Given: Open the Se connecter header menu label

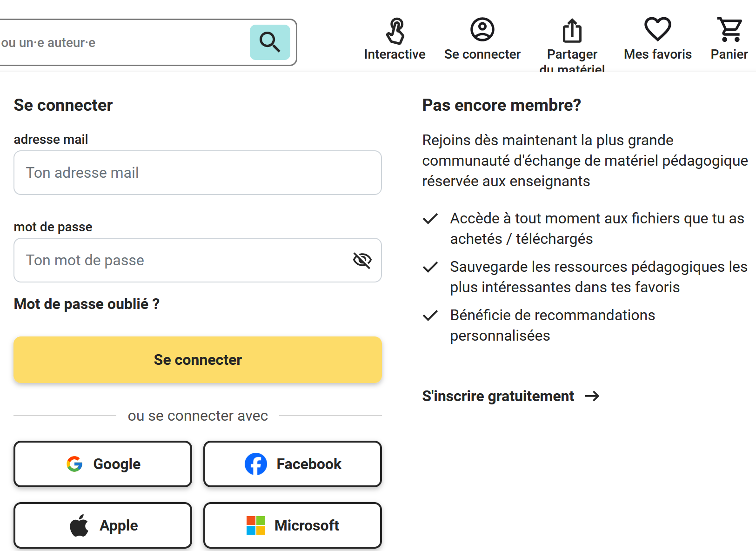Looking at the screenshot, I should coord(482,54).
